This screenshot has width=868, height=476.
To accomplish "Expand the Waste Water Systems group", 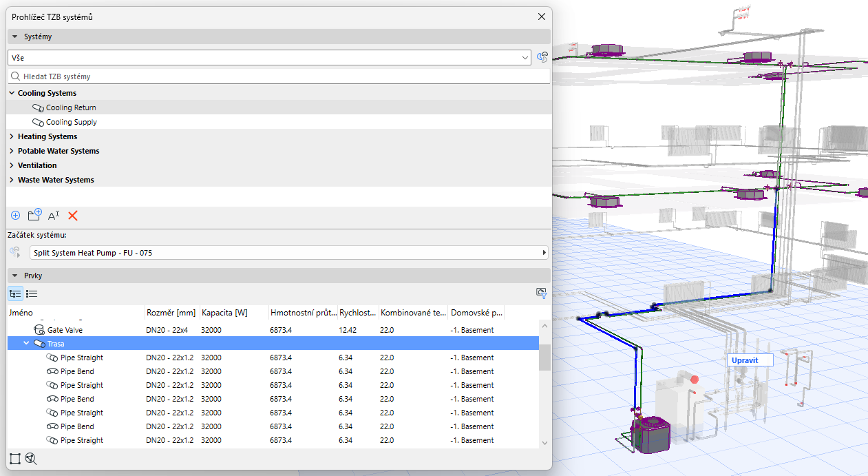I will tap(12, 180).
